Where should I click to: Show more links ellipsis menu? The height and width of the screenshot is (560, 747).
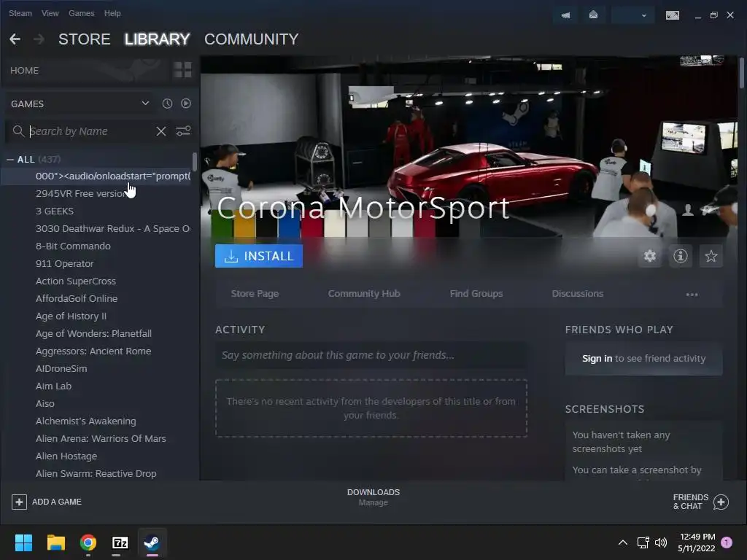pyautogui.click(x=692, y=295)
